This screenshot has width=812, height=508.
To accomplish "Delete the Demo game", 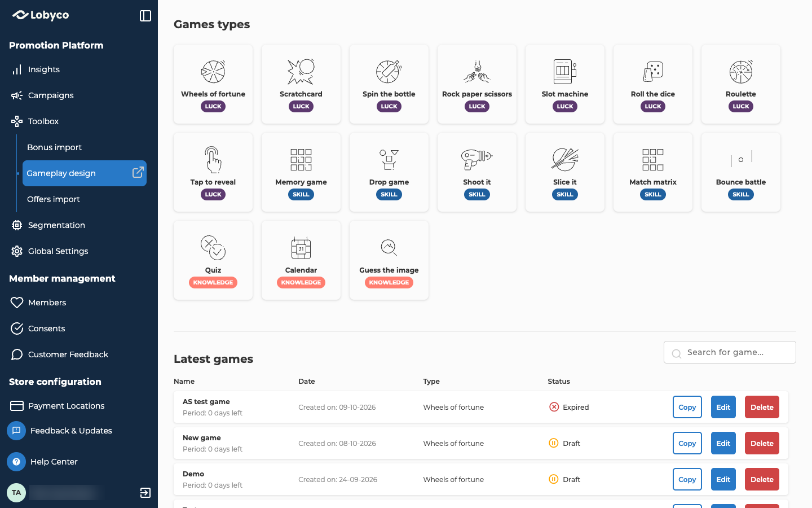I will point(762,479).
